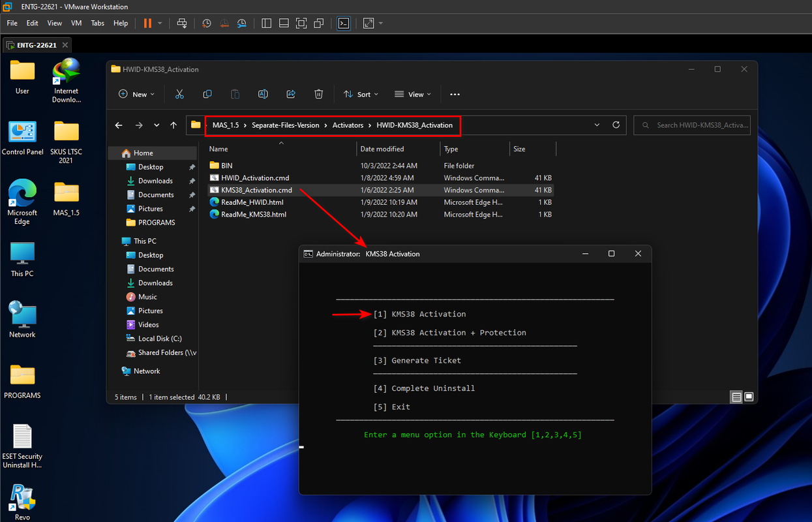This screenshot has height=522, width=812.
Task: Click Separate-Files-Version breadcrumb segment
Action: 286,125
